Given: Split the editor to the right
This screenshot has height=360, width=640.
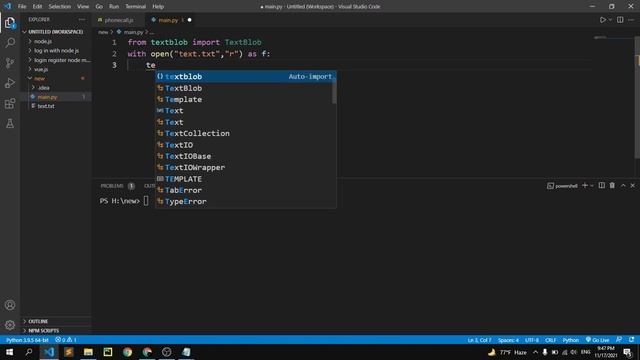Looking at the screenshot, I should point(620,20).
